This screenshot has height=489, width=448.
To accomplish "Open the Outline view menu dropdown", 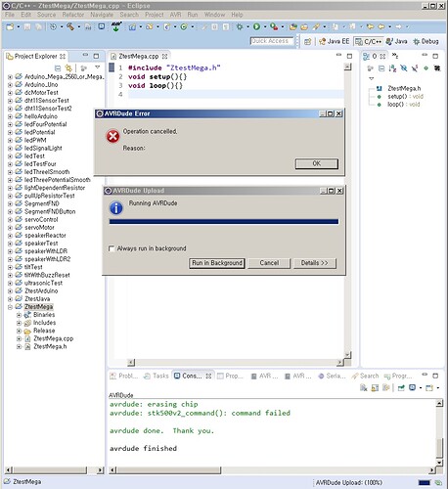I will (371, 78).
